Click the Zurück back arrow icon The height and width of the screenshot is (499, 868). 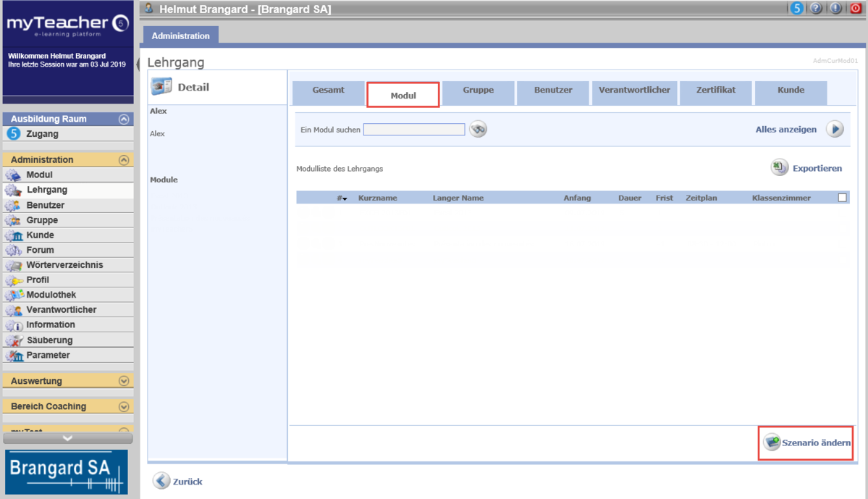tap(161, 481)
